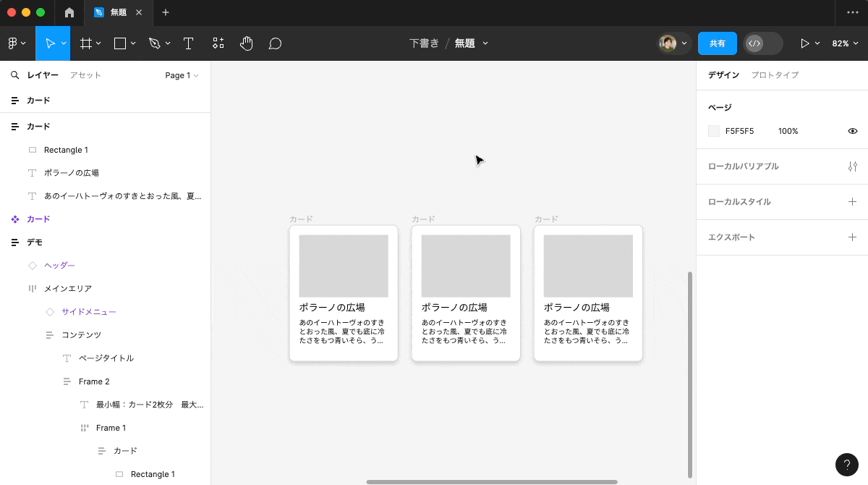Toggle page background visibility eye
This screenshot has width=868, height=485.
(x=852, y=131)
